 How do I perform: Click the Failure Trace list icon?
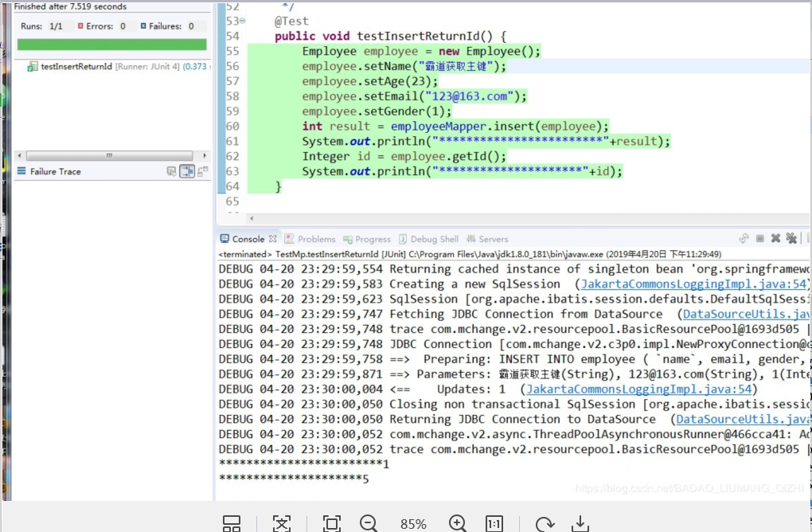[x=21, y=171]
